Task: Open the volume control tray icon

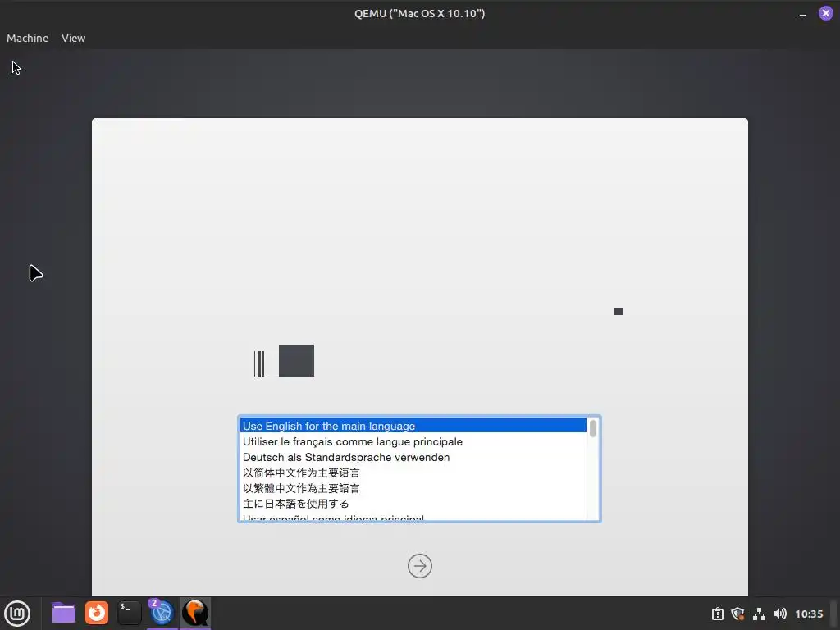Action: (780, 614)
